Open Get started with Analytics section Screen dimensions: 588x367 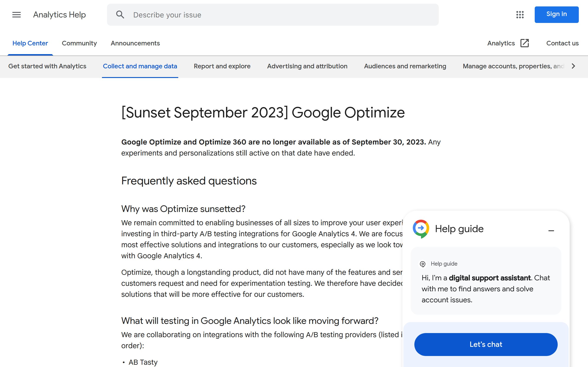click(x=47, y=66)
